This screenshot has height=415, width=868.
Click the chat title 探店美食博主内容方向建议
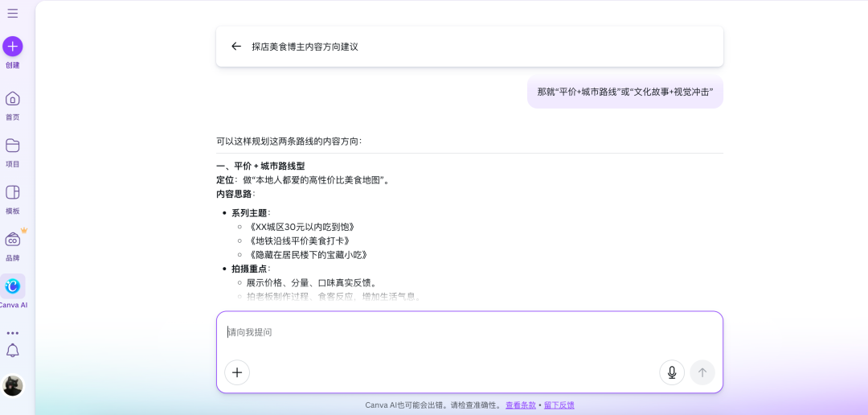(305, 47)
